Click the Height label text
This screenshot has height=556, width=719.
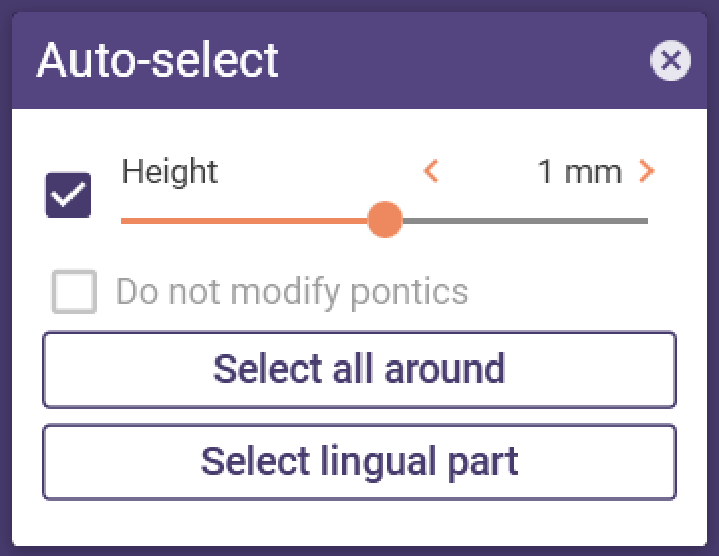[169, 172]
